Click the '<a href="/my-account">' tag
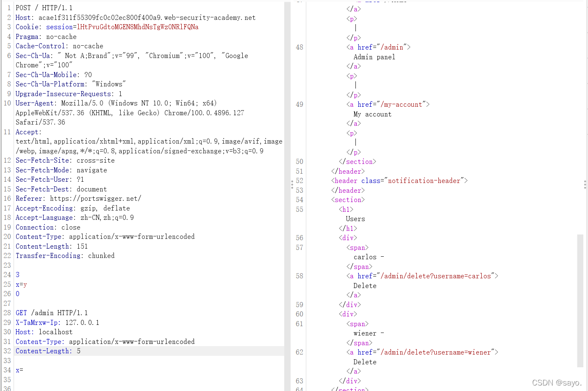 [388, 104]
